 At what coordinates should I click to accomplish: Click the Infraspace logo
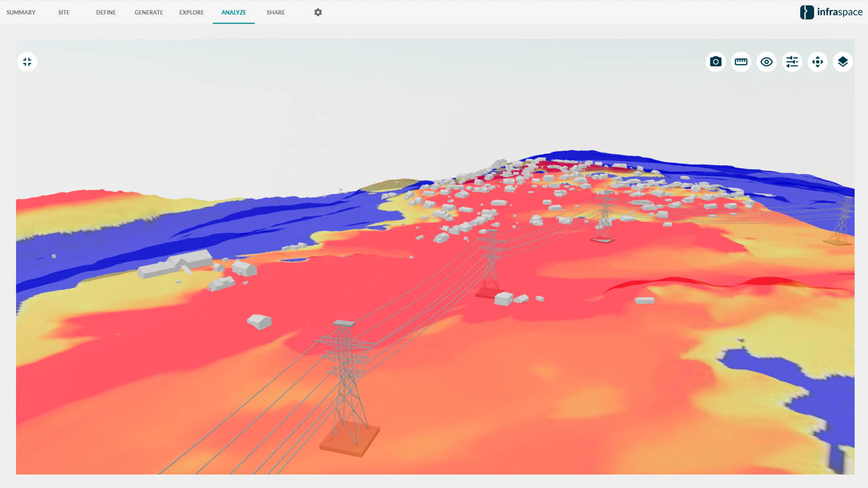831,12
